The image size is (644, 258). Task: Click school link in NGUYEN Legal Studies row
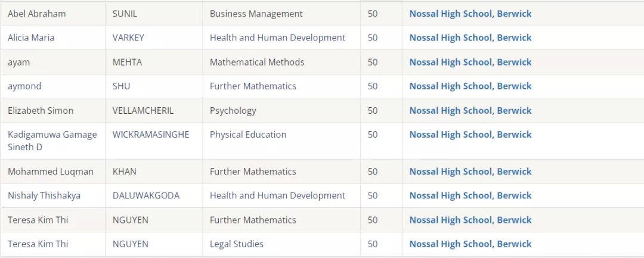pos(470,244)
